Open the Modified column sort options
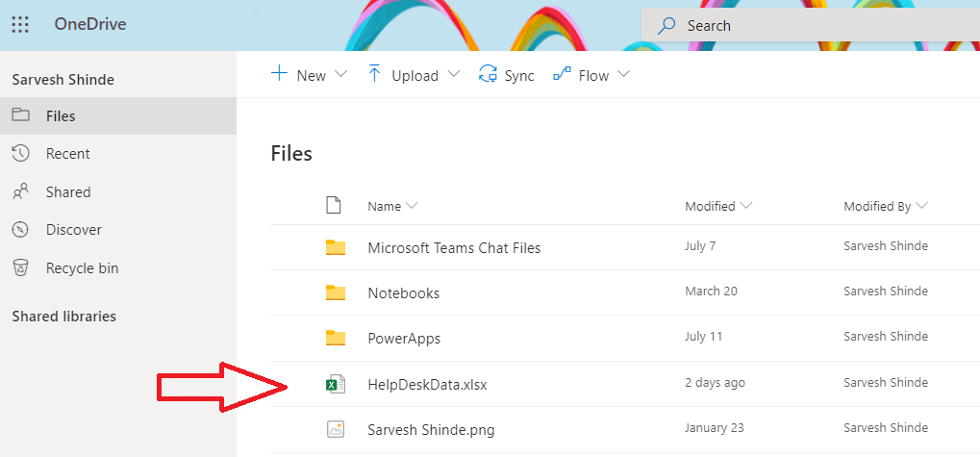 click(718, 206)
